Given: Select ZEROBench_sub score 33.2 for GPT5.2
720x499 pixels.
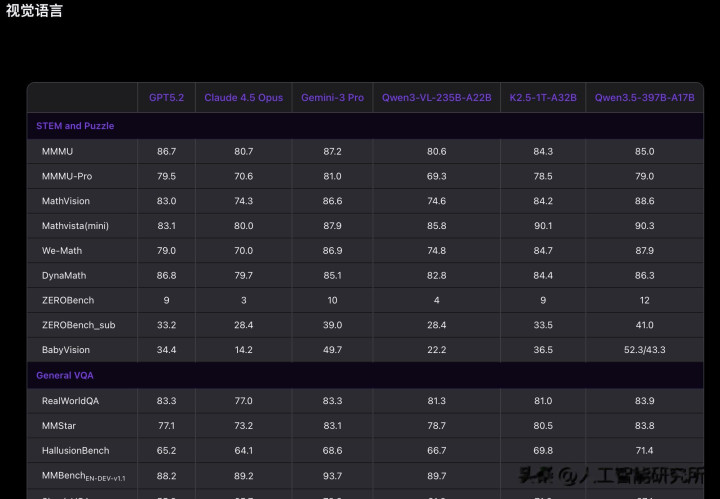Looking at the screenshot, I should coord(166,325).
